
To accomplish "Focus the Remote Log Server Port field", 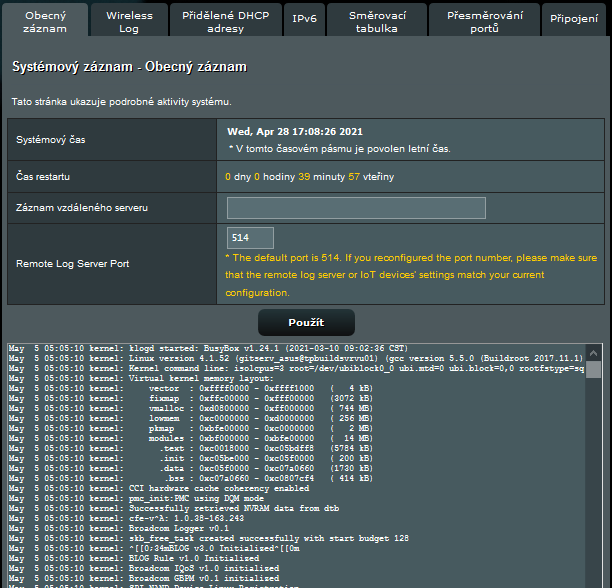I will [251, 238].
